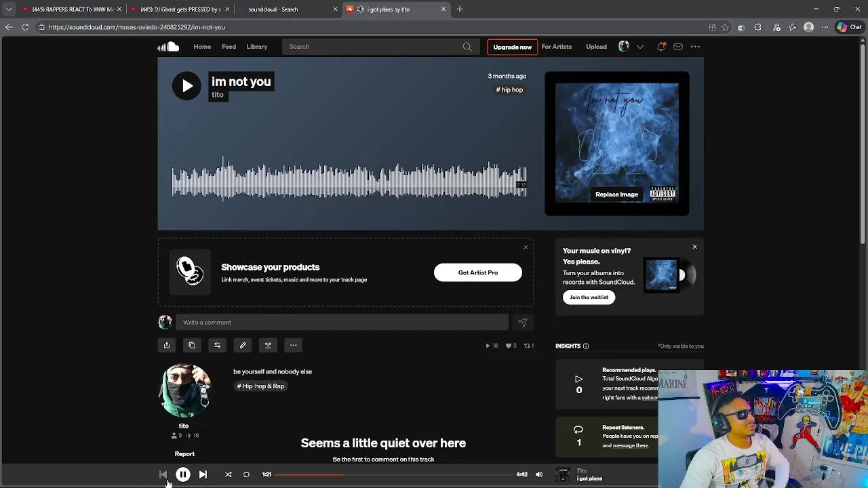Reload the current page

pyautogui.click(x=25, y=27)
